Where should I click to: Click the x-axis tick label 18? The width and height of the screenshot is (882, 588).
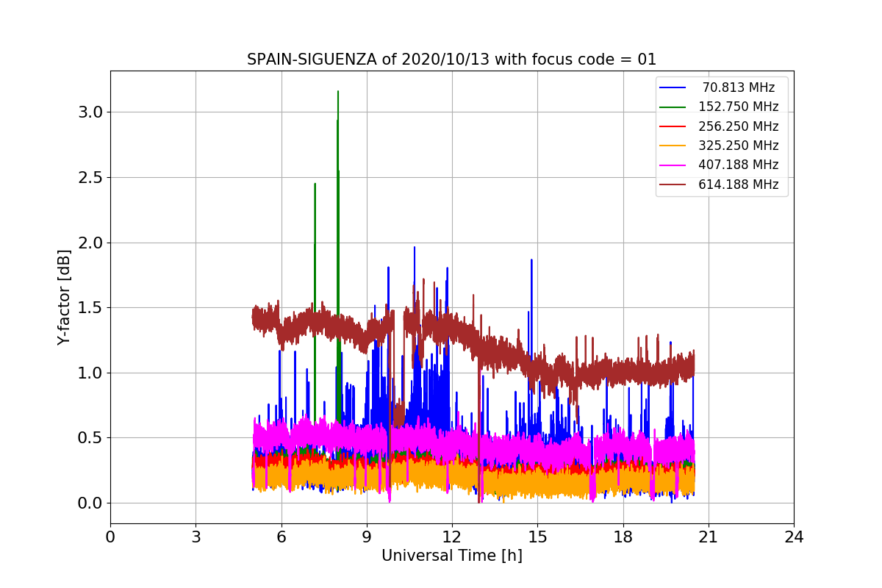coord(623,537)
